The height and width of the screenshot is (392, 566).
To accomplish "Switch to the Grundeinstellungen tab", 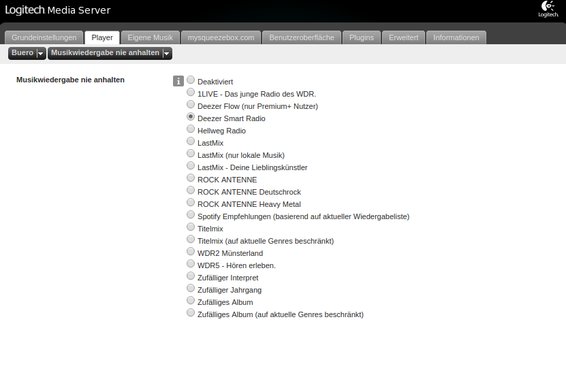I will (44, 37).
